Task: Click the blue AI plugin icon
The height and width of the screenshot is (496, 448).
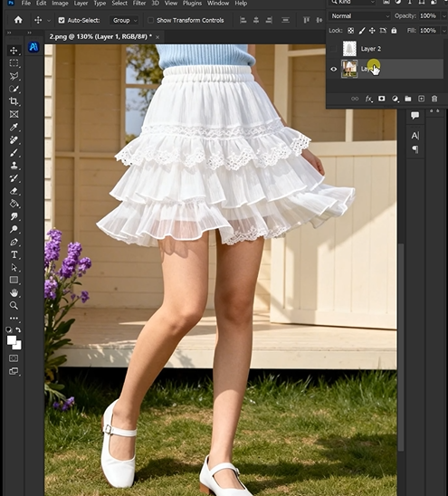Action: pos(33,47)
